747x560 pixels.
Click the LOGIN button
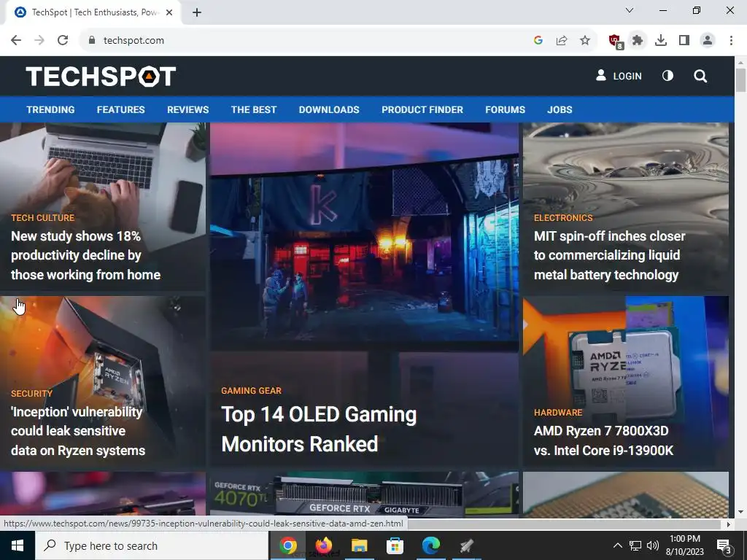point(619,76)
